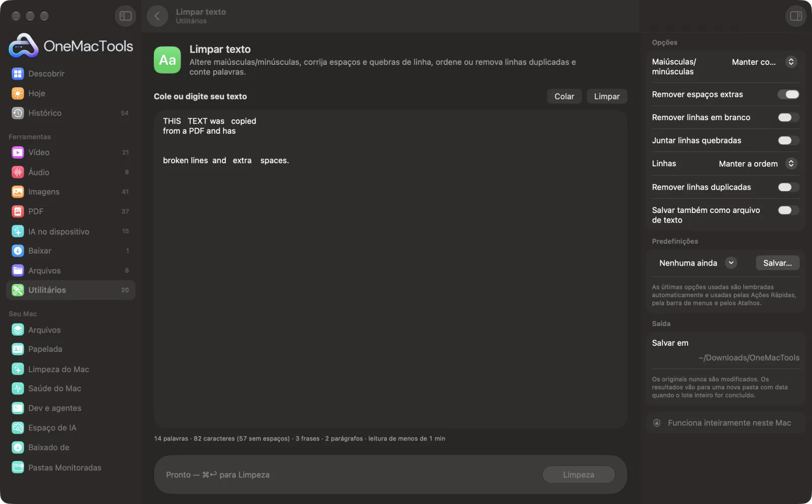
Task: Select the Áudio tools icon
Action: pyautogui.click(x=18, y=172)
